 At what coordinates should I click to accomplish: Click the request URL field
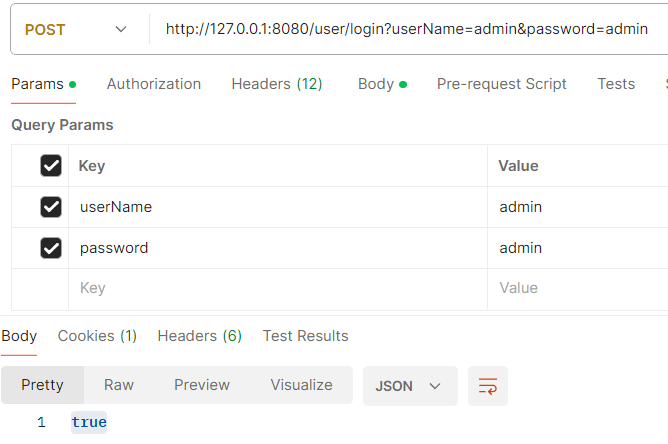pyautogui.click(x=407, y=29)
